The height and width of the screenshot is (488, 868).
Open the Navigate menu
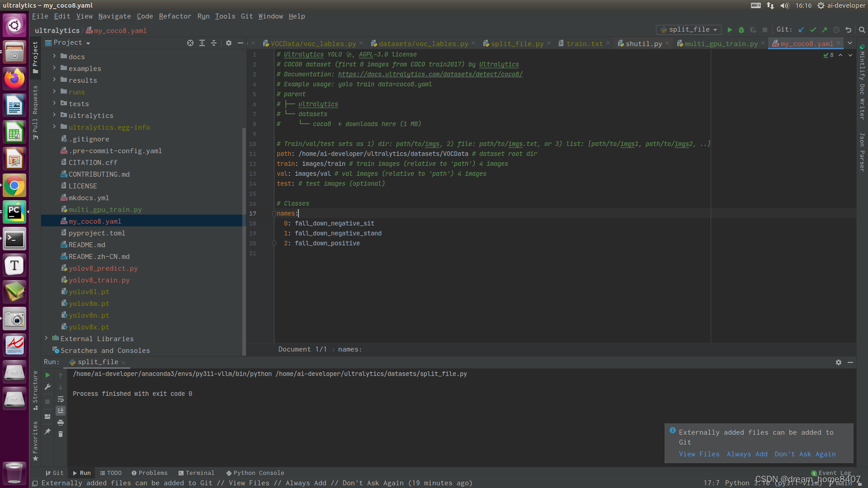(114, 16)
